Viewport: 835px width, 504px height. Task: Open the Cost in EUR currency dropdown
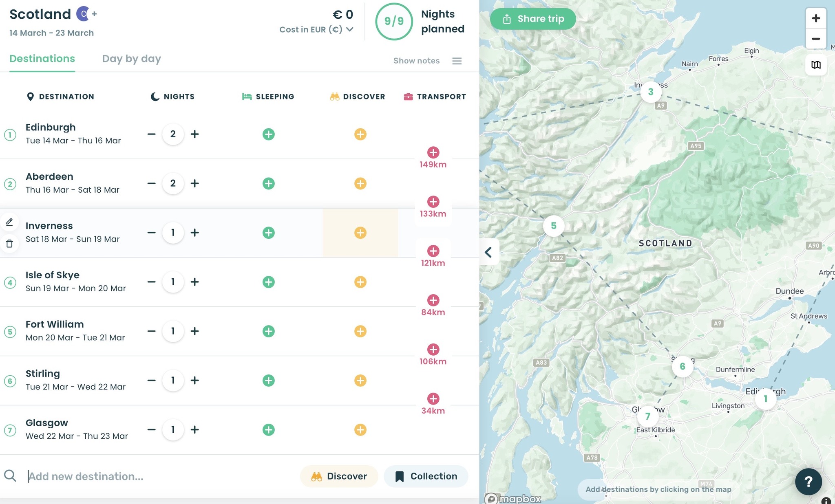pyautogui.click(x=316, y=29)
